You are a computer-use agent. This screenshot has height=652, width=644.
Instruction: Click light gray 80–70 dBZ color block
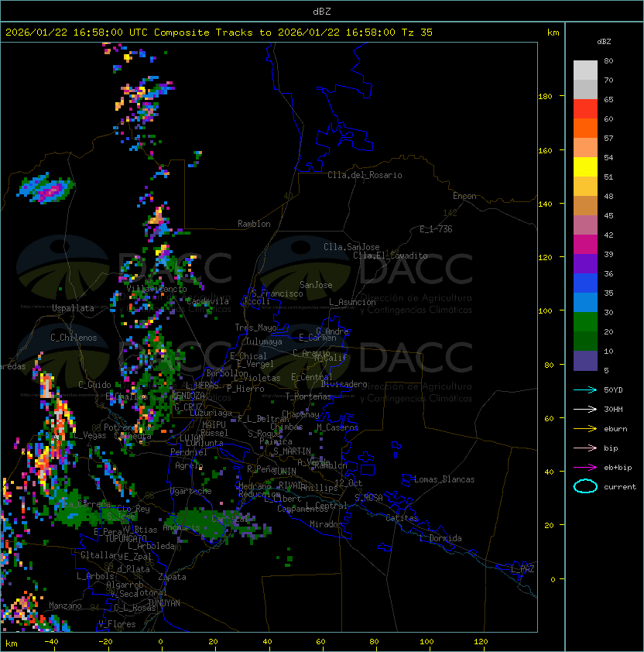585,70
